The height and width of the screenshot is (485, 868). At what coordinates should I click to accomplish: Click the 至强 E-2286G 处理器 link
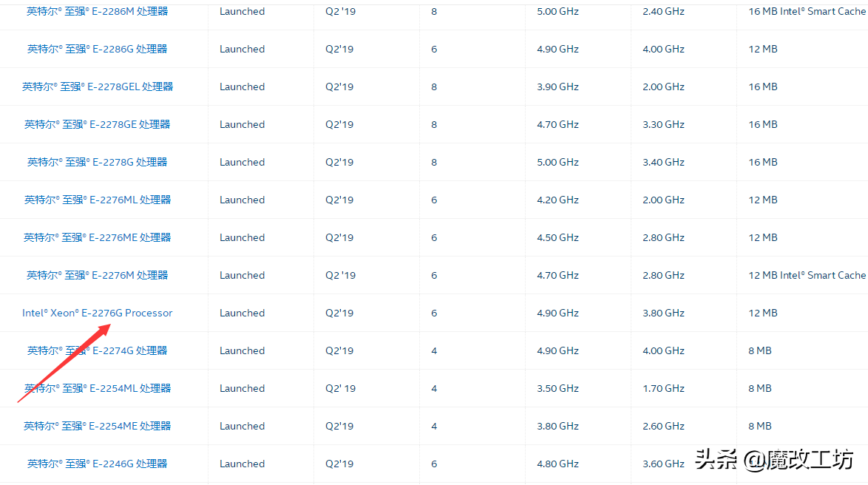pos(98,49)
